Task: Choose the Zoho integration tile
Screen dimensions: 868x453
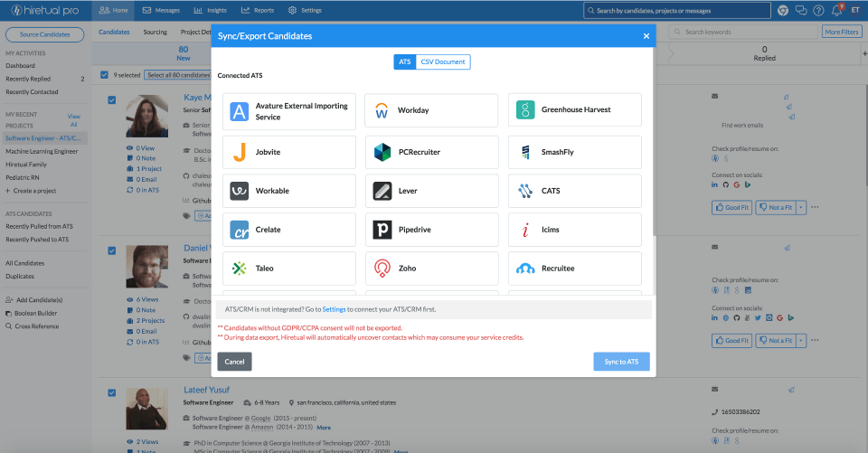Action: [431, 269]
